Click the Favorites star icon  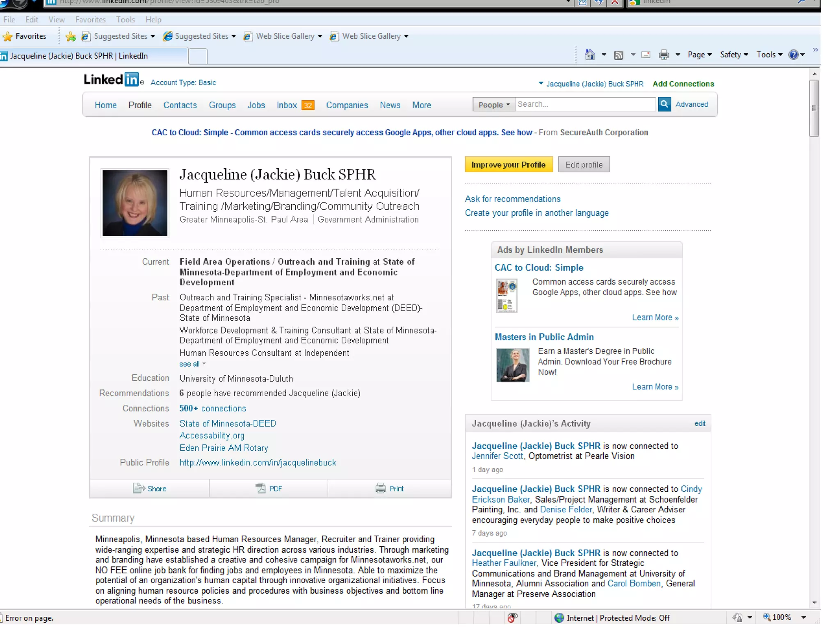(x=8, y=37)
